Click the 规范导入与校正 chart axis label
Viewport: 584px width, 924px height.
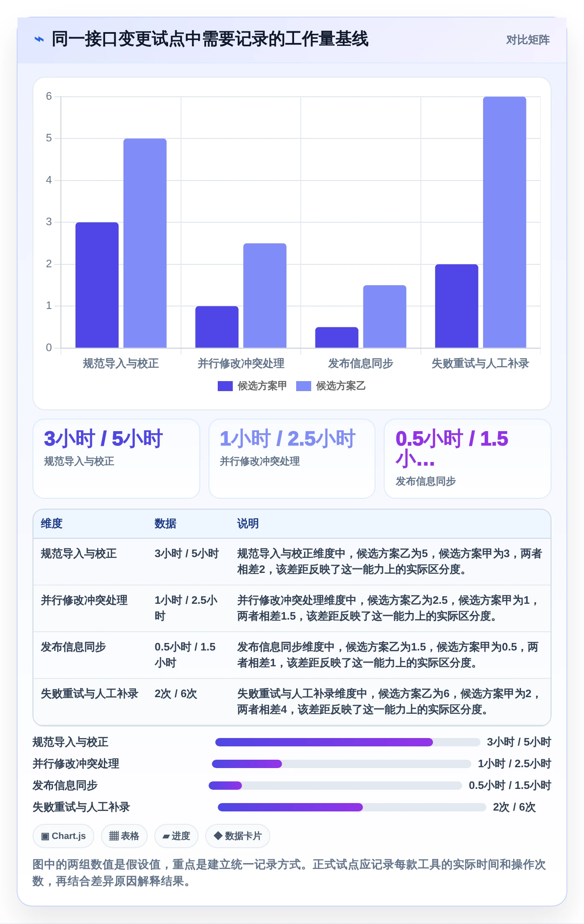(121, 364)
